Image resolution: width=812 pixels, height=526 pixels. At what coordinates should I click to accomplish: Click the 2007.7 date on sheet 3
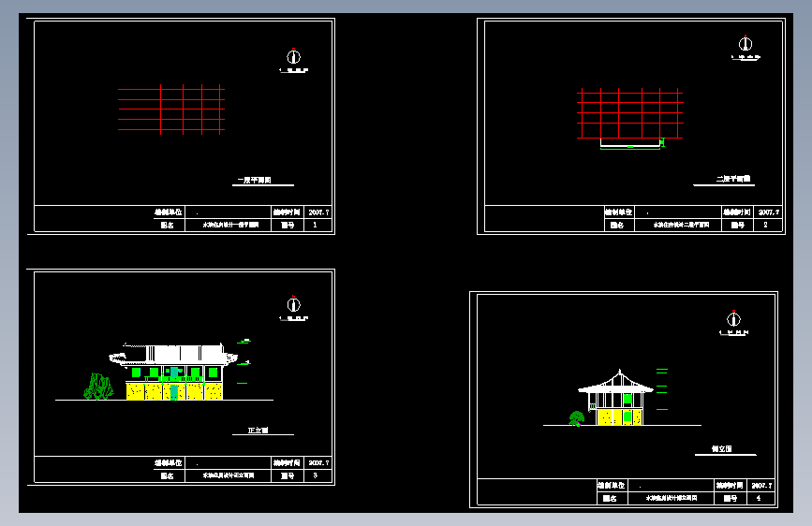pyautogui.click(x=318, y=463)
